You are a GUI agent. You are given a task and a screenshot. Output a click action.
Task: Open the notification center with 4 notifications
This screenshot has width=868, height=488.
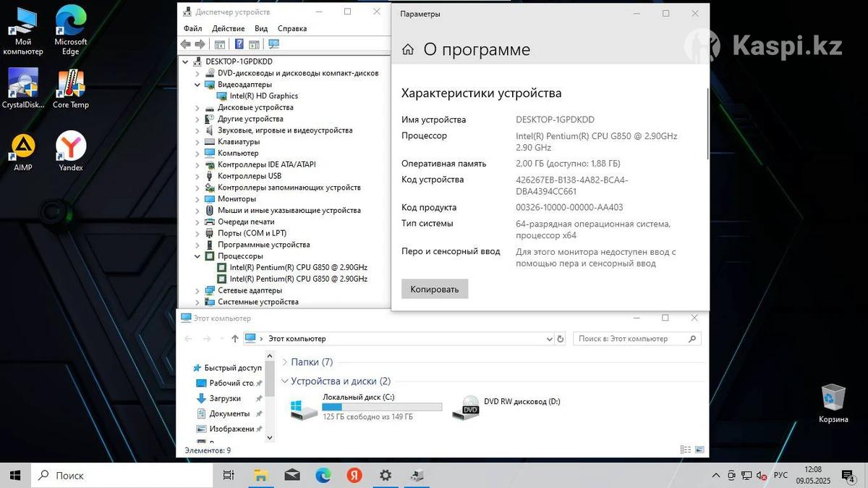point(848,476)
